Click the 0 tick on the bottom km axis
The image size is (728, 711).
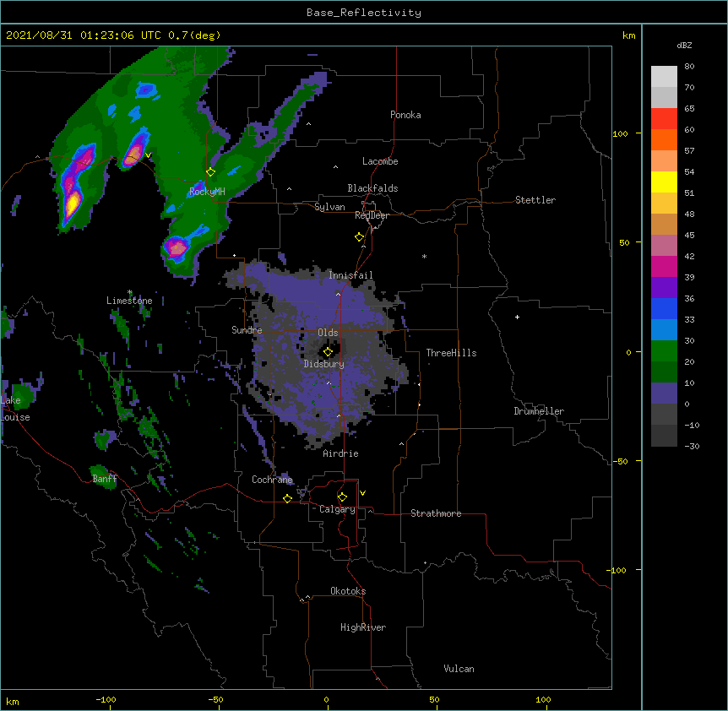pos(326,699)
